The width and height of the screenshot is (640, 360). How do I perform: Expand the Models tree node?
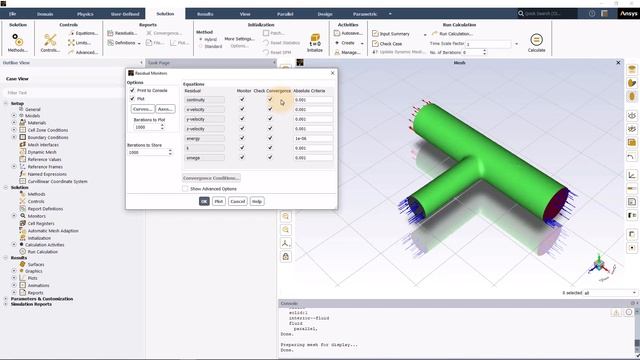tap(14, 116)
